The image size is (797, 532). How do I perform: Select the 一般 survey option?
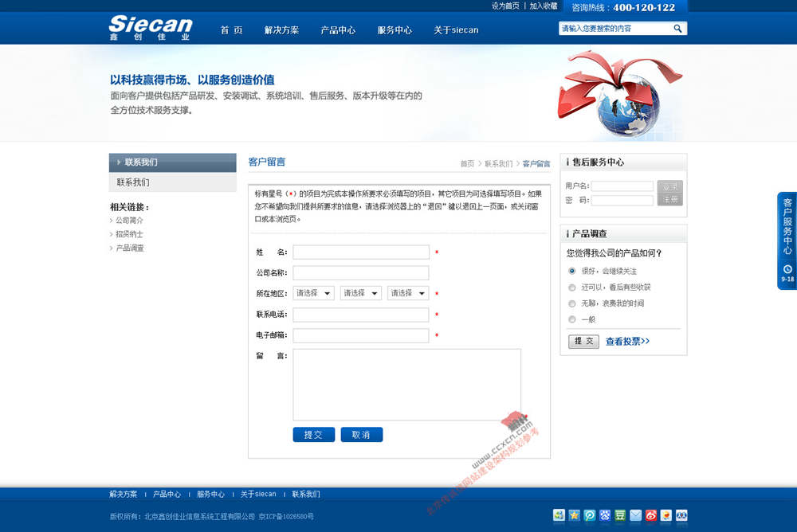571,319
